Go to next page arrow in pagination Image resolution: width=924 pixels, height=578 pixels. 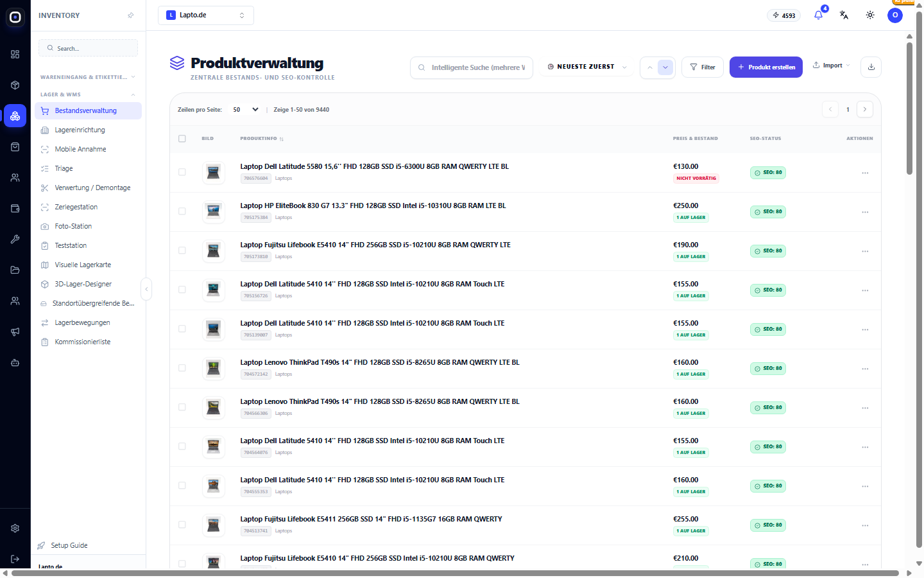(x=865, y=109)
